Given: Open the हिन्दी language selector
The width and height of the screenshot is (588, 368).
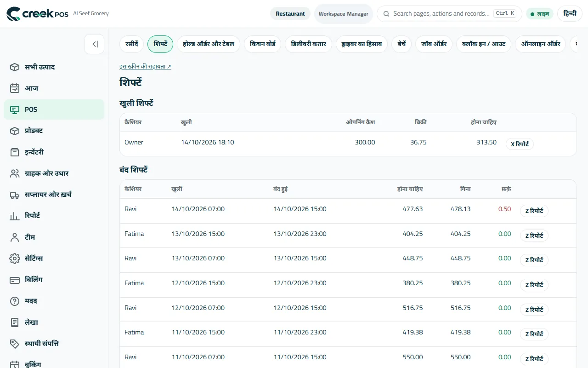Looking at the screenshot, I should coord(570,14).
